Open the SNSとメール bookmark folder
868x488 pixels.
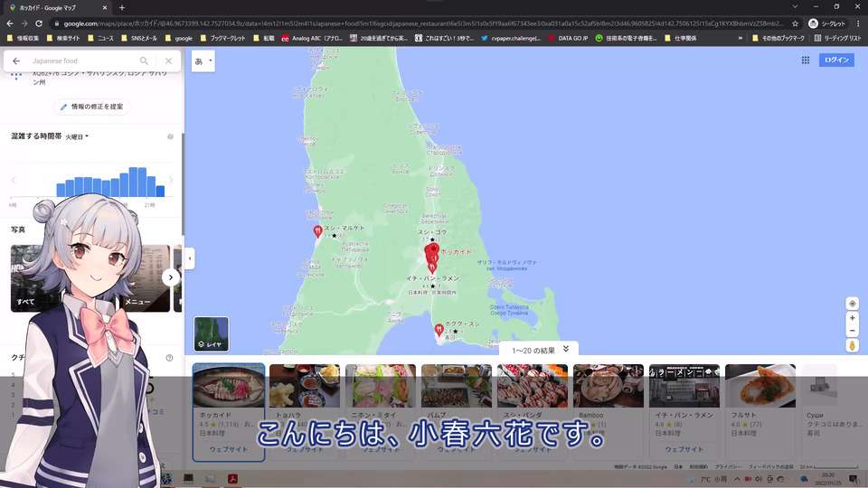tap(138, 38)
